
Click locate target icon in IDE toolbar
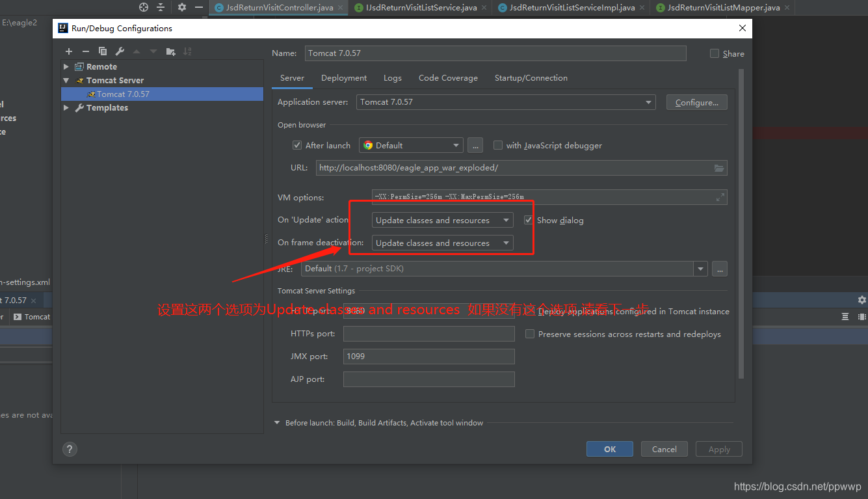[x=144, y=7]
